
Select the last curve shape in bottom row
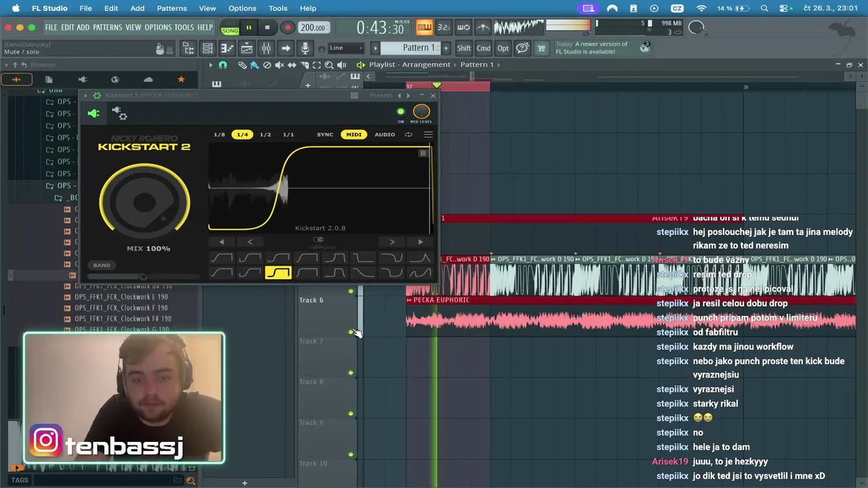pos(420,272)
